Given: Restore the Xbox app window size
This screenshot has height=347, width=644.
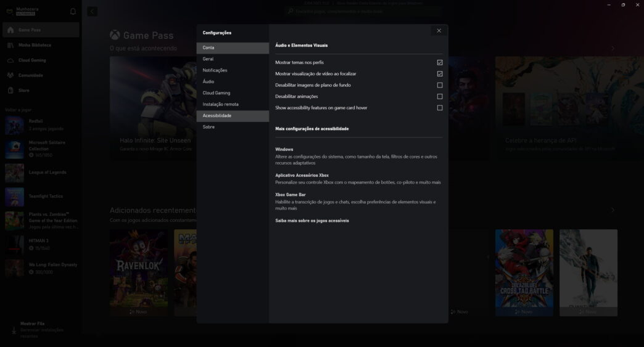Looking at the screenshot, I should tap(623, 5).
